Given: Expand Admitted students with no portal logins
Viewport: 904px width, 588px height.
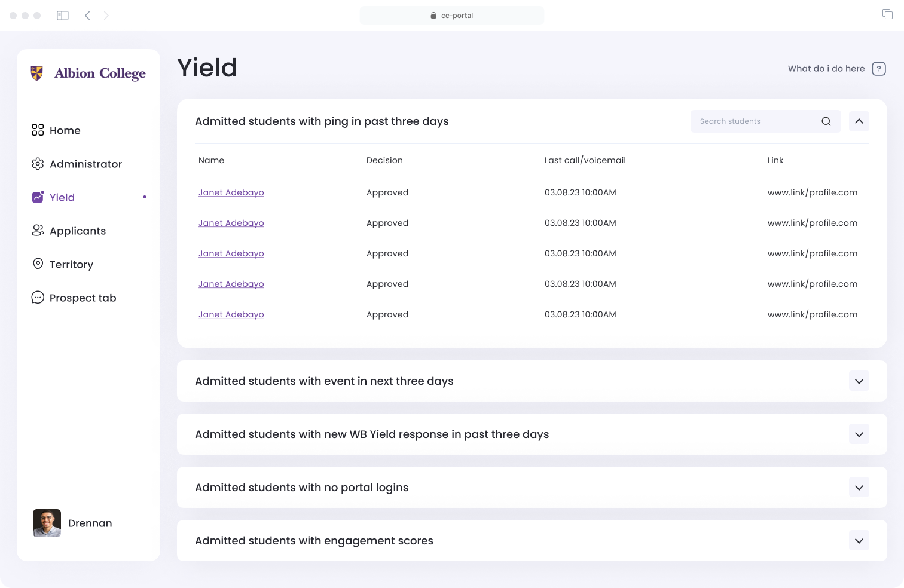Looking at the screenshot, I should tap(859, 488).
